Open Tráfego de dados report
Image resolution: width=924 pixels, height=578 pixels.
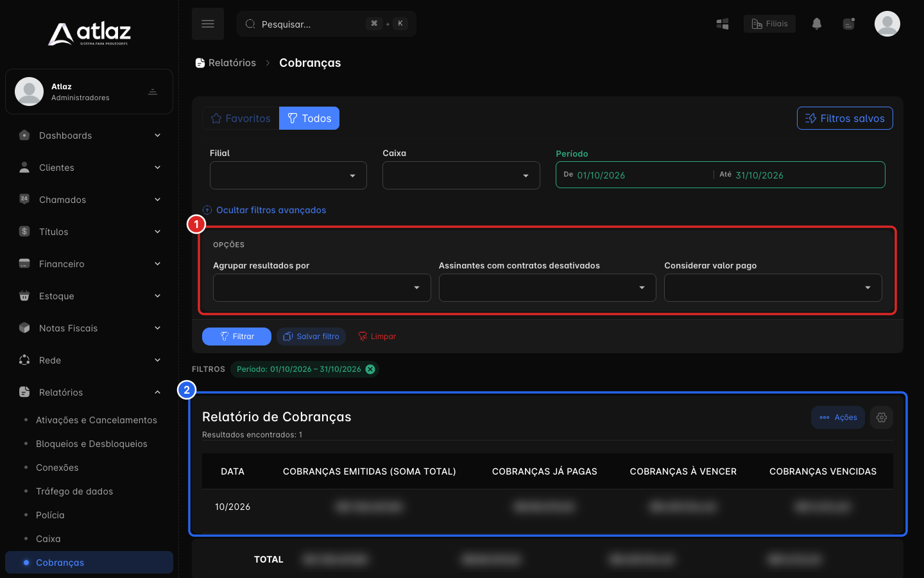pos(74,491)
